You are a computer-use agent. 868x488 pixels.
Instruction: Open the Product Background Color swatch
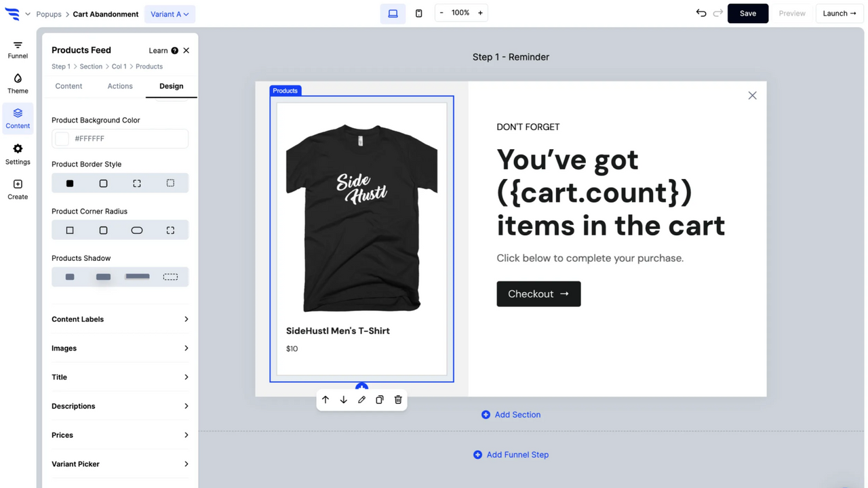61,138
